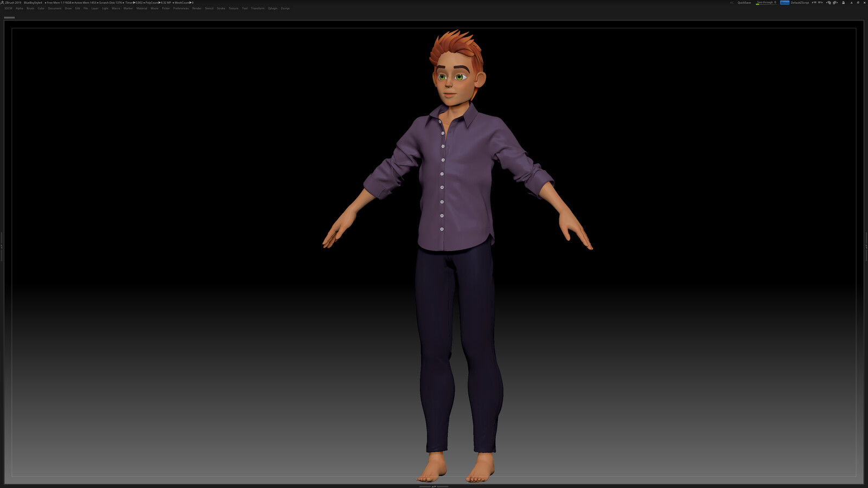Open the Layer menu
This screenshot has height=488, width=868.
pos(95,8)
